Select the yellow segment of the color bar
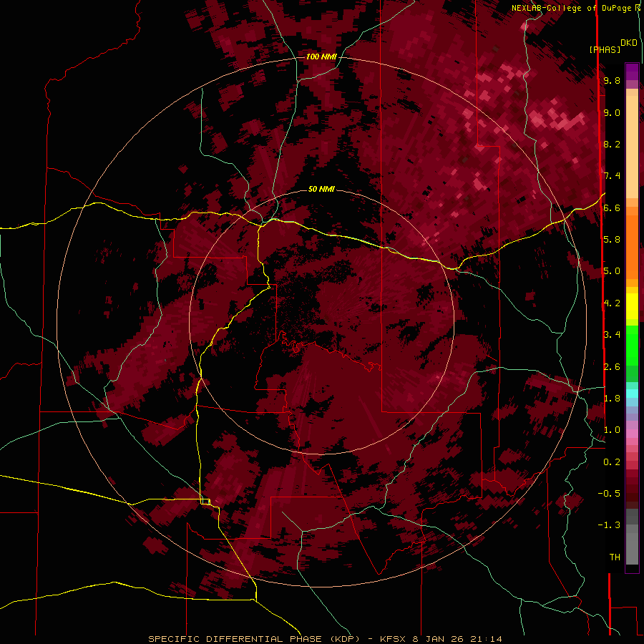The height and width of the screenshot is (644, 644). 632,306
